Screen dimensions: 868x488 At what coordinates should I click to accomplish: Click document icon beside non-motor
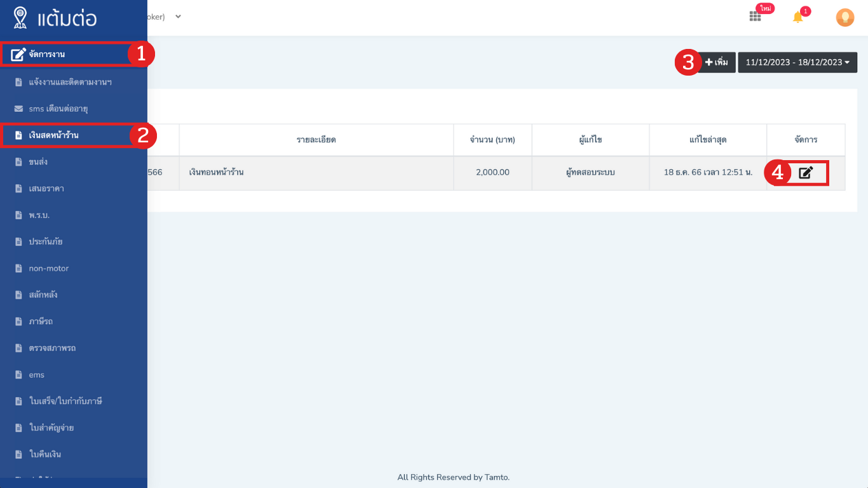[18, 268]
